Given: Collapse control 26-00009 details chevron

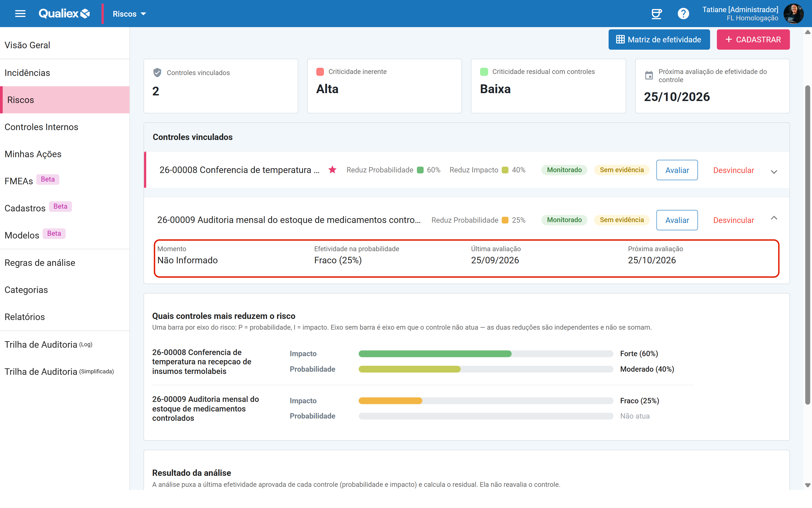Looking at the screenshot, I should coord(774,218).
